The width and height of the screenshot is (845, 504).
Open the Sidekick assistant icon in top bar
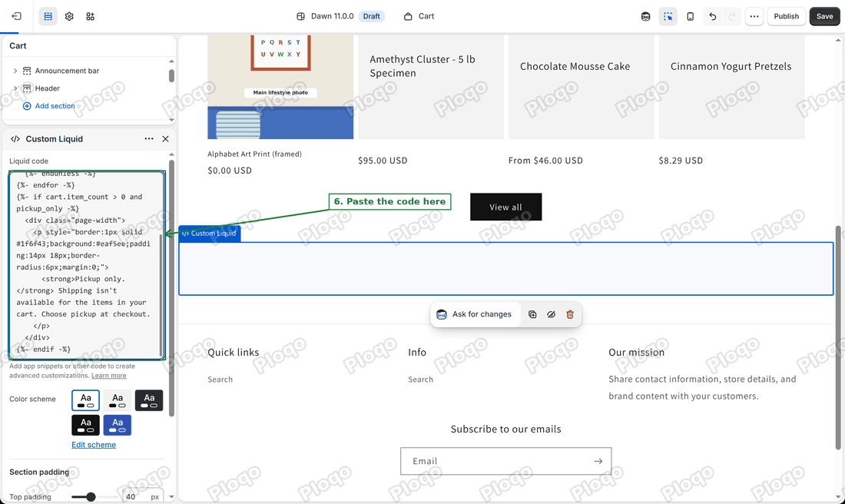coord(645,16)
